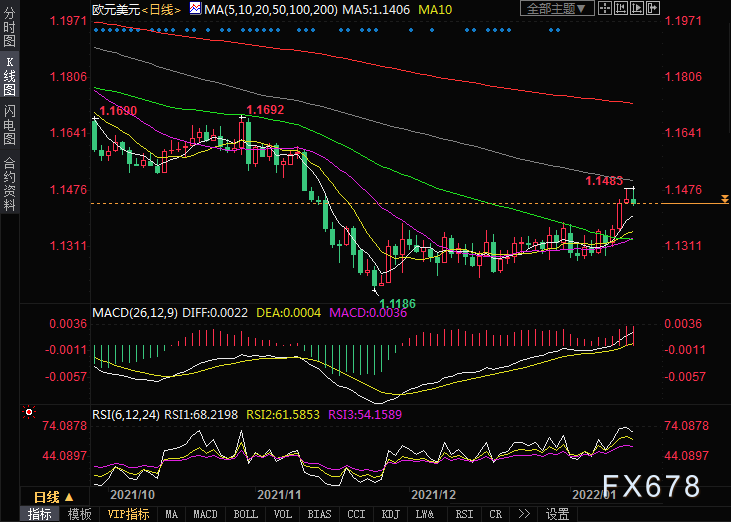This screenshot has height=522, width=731.
Task: Click the MACD(26,12,9) parameters label
Action: (x=135, y=312)
